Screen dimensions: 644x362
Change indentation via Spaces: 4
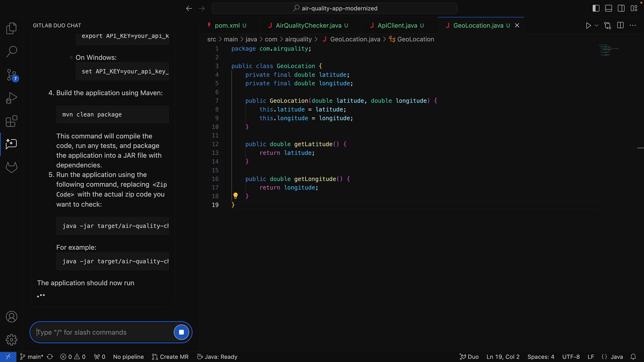[541, 357]
